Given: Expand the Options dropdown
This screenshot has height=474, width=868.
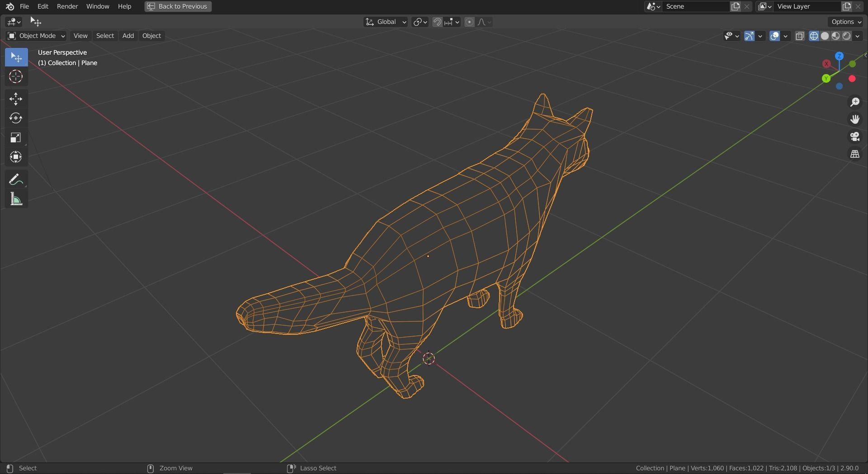Looking at the screenshot, I should coord(846,22).
